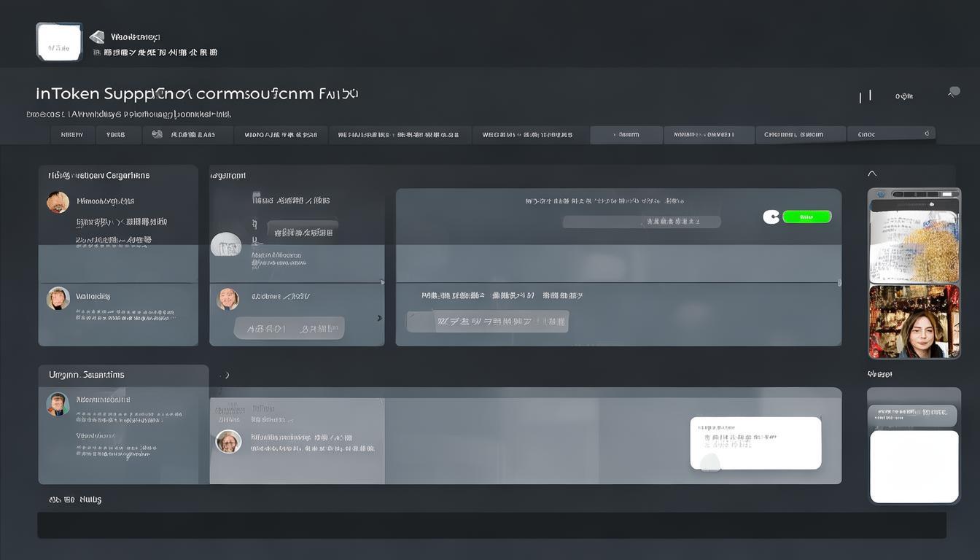Image resolution: width=980 pixels, height=560 pixels.
Task: Select the globe icon in the navigation bar
Action: tap(156, 133)
